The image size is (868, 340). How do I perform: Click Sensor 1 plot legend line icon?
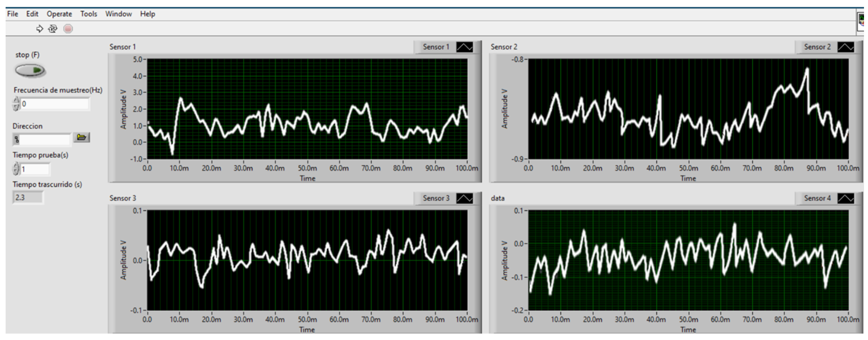pos(464,47)
